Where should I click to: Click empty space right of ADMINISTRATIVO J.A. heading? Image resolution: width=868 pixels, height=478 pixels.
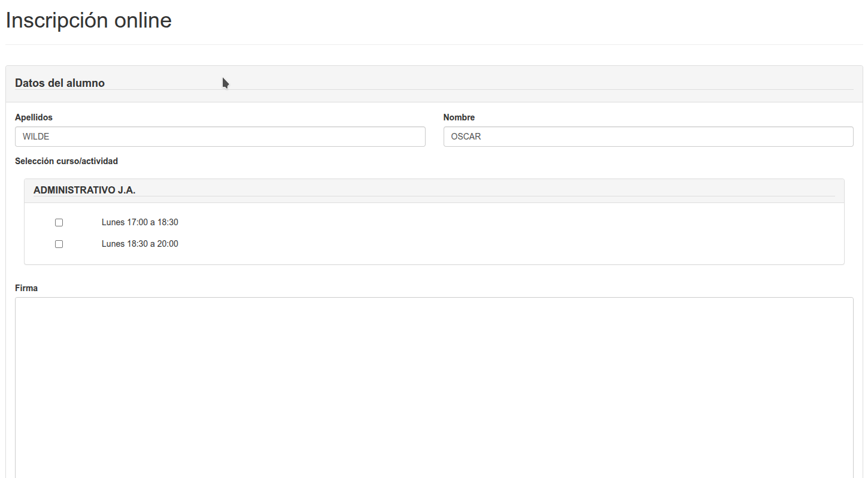tap(479, 189)
